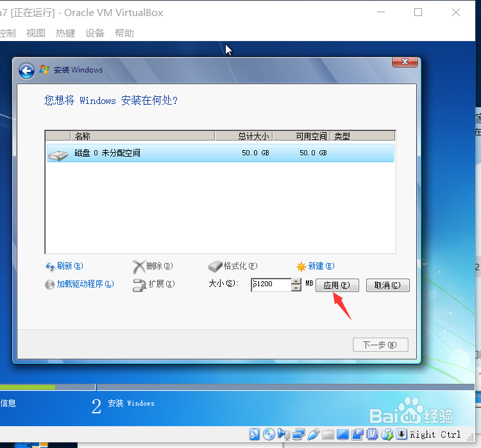Click 加载驱动程序 (L) load driver link

tap(80, 284)
